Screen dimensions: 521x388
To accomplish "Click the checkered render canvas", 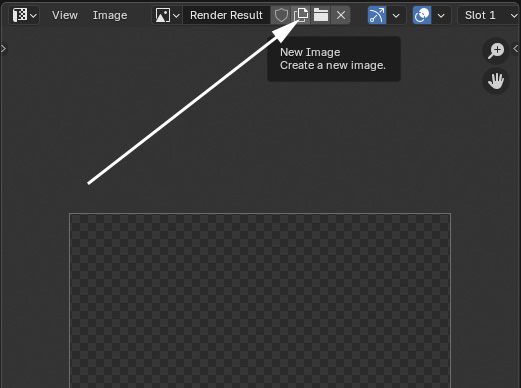I will (x=260, y=301).
